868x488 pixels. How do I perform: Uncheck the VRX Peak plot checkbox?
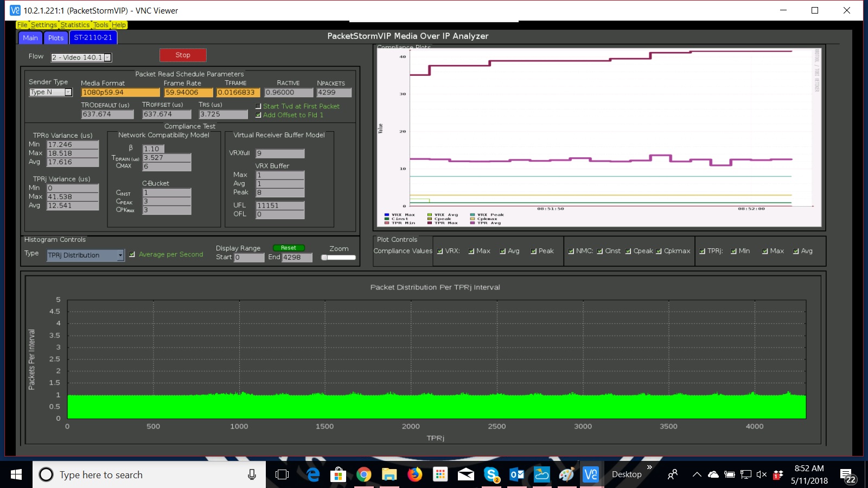pyautogui.click(x=534, y=251)
